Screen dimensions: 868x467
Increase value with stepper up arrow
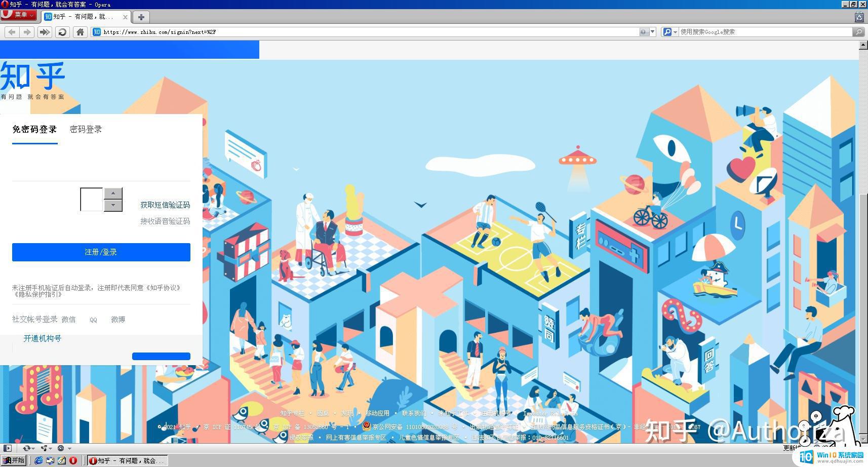[x=113, y=193]
